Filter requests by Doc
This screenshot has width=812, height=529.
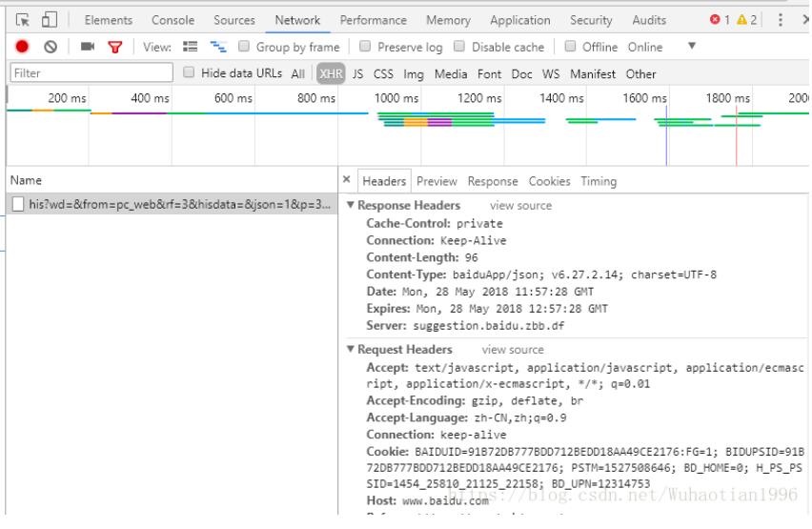[521, 74]
